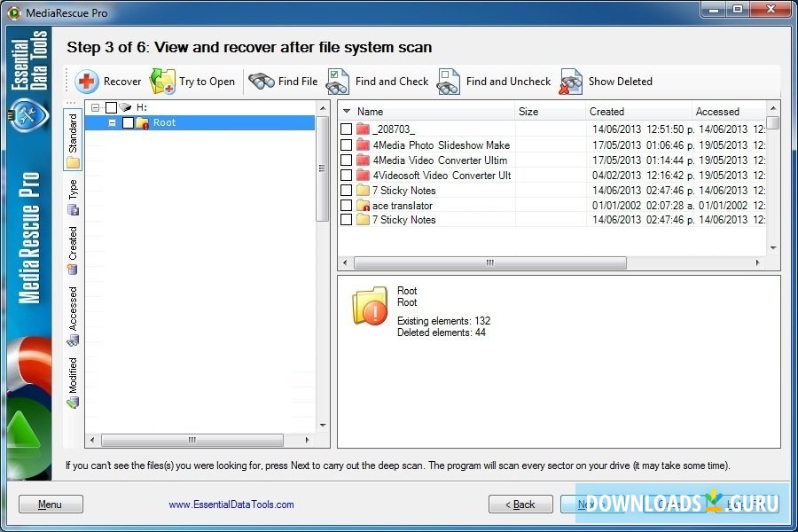Click folder icon of 4Media Video Converter Ultim
The width and height of the screenshot is (798, 532).
[363, 160]
